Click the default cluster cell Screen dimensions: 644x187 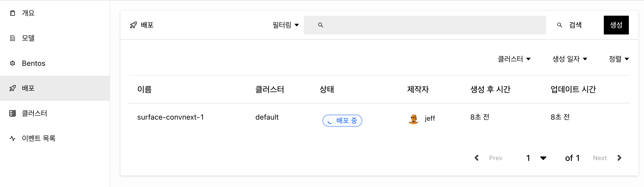pos(267,117)
